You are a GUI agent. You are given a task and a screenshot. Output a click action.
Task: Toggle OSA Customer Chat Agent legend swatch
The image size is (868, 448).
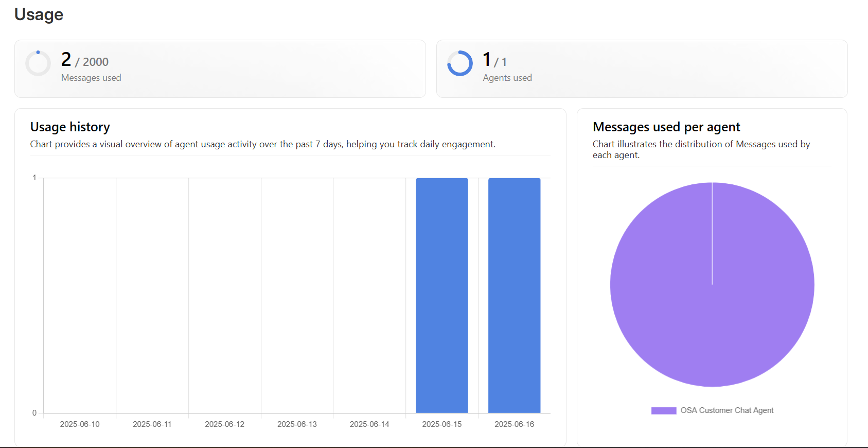pyautogui.click(x=664, y=410)
